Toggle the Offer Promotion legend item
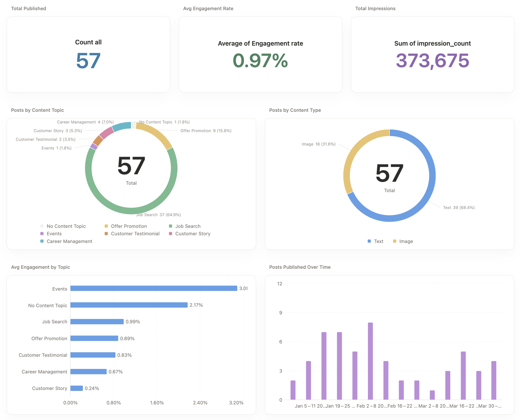This screenshot has height=420, width=520. click(x=129, y=226)
